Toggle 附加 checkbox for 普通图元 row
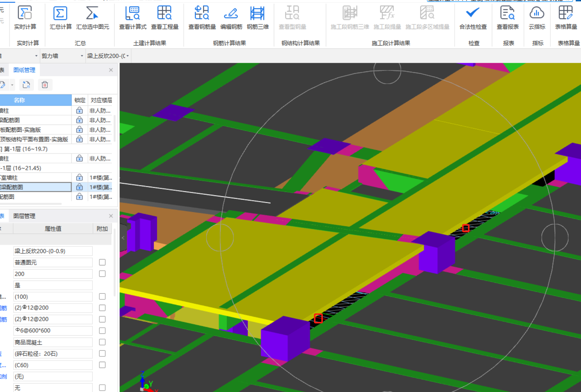The image size is (581, 392). [x=102, y=262]
